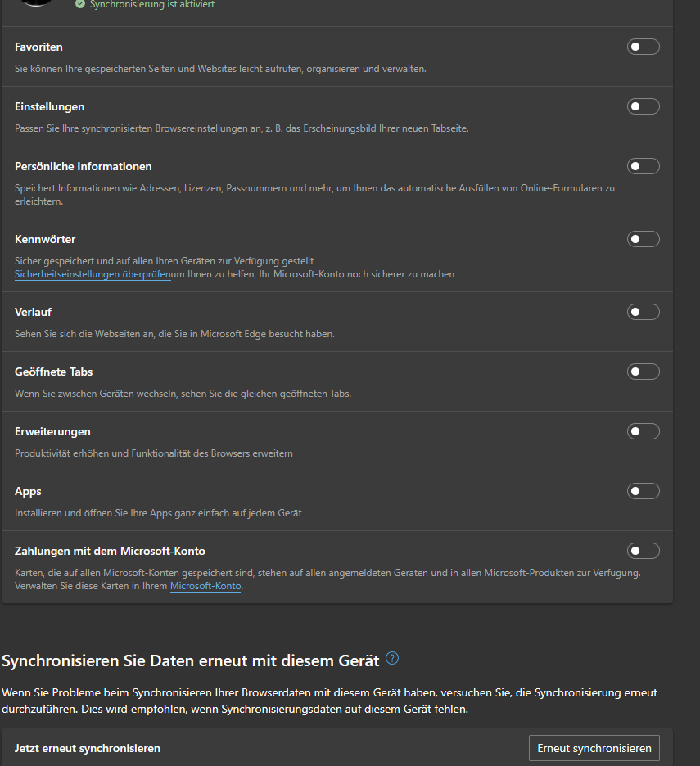Click paragraph 'Wenn Sie Probleme beim Synchronisieren'

click(x=329, y=701)
